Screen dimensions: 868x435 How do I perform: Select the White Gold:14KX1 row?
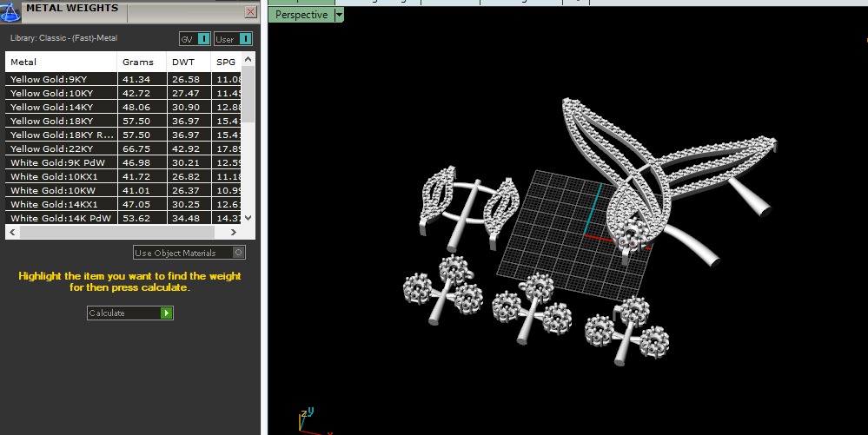point(123,204)
